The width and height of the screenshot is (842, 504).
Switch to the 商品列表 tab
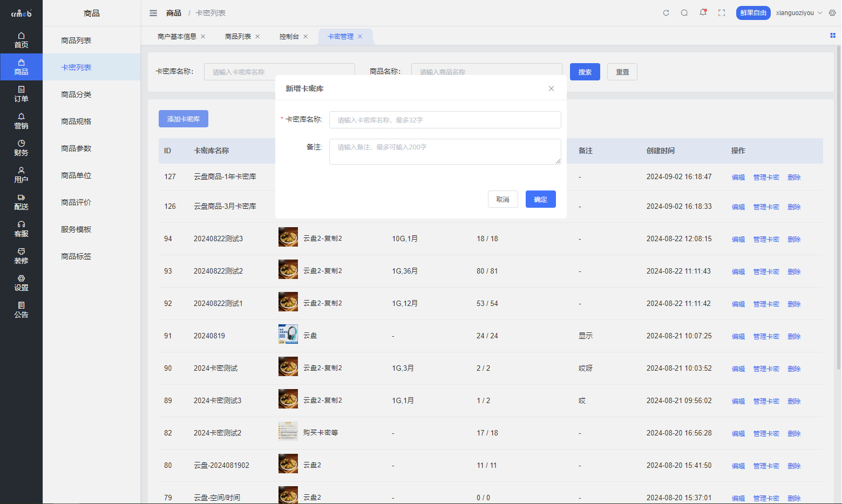(x=238, y=36)
